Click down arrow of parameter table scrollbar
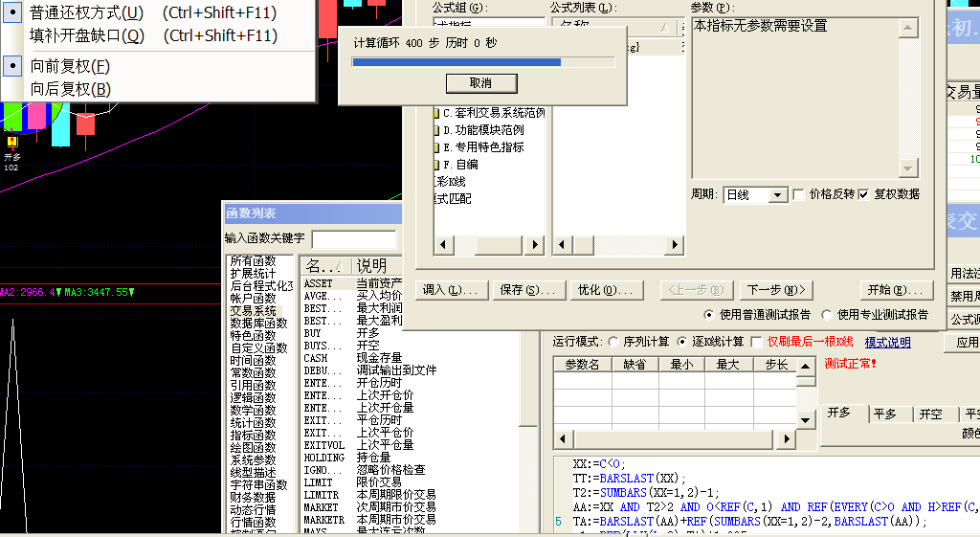This screenshot has width=980, height=537. (x=806, y=420)
